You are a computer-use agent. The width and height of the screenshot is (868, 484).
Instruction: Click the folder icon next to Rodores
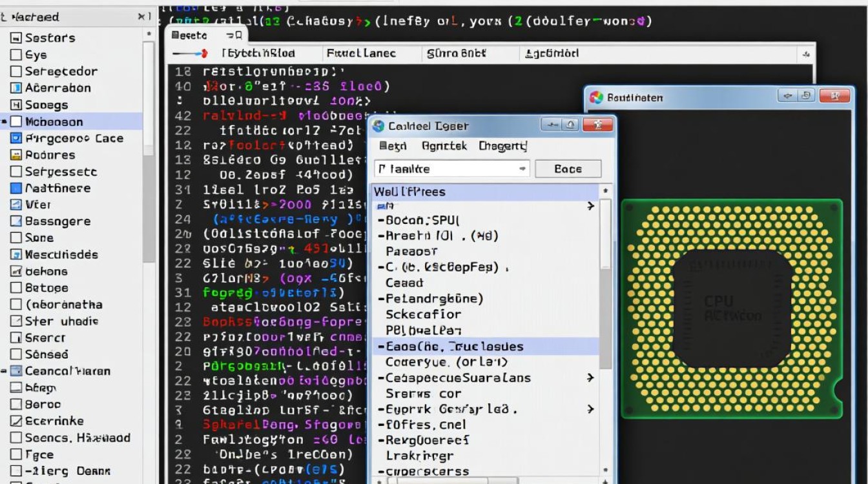coord(16,155)
